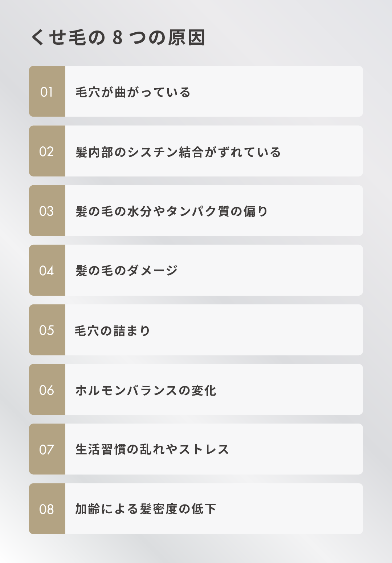Click the 01 number badge
Viewport: 392px width, 563px height.
pos(47,91)
